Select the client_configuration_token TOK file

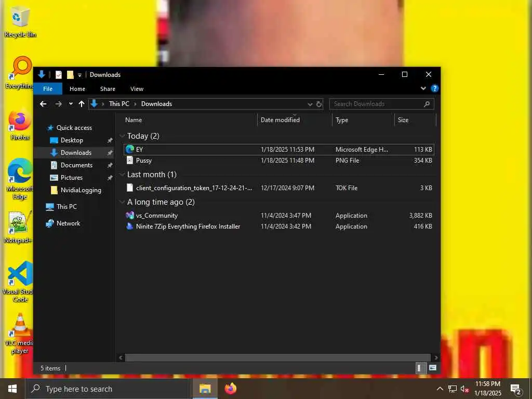click(279, 188)
